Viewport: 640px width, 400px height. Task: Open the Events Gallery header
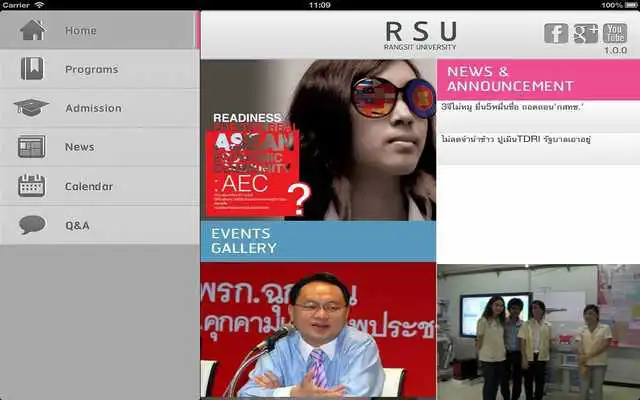coord(318,241)
